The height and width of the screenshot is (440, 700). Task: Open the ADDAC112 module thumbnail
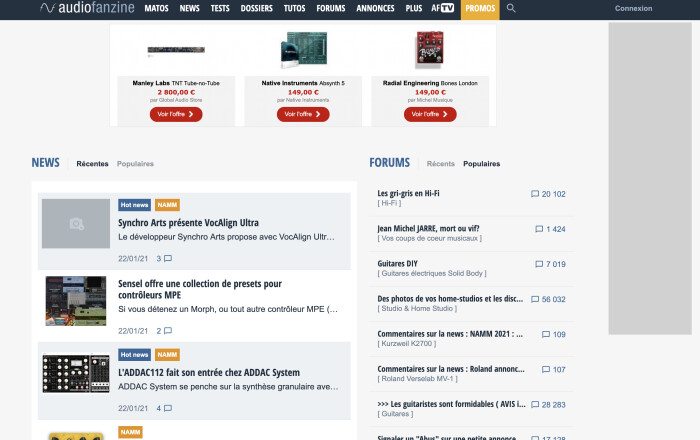tap(76, 374)
